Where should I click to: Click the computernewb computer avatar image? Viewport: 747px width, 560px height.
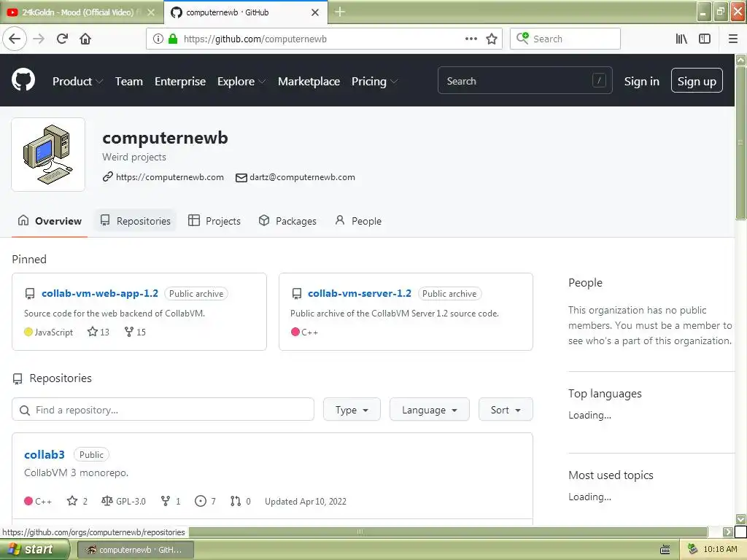click(48, 155)
